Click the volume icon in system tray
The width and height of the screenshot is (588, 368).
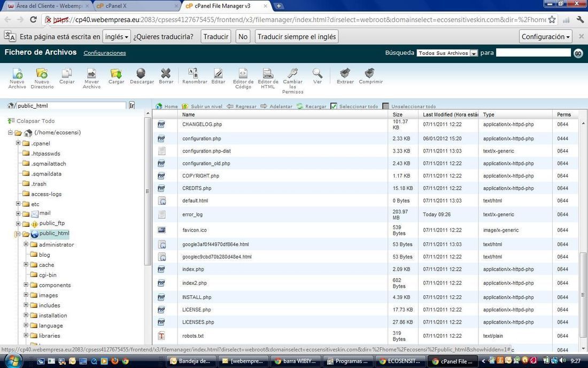click(563, 361)
